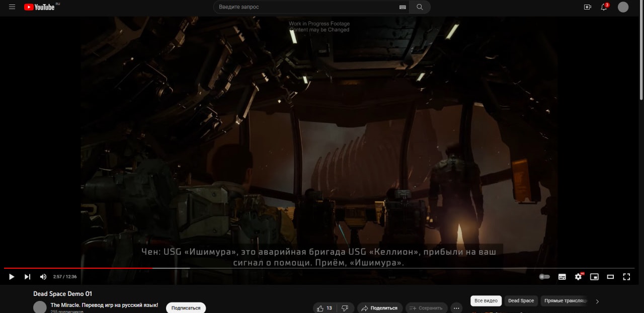Open the Create video button

point(587,7)
